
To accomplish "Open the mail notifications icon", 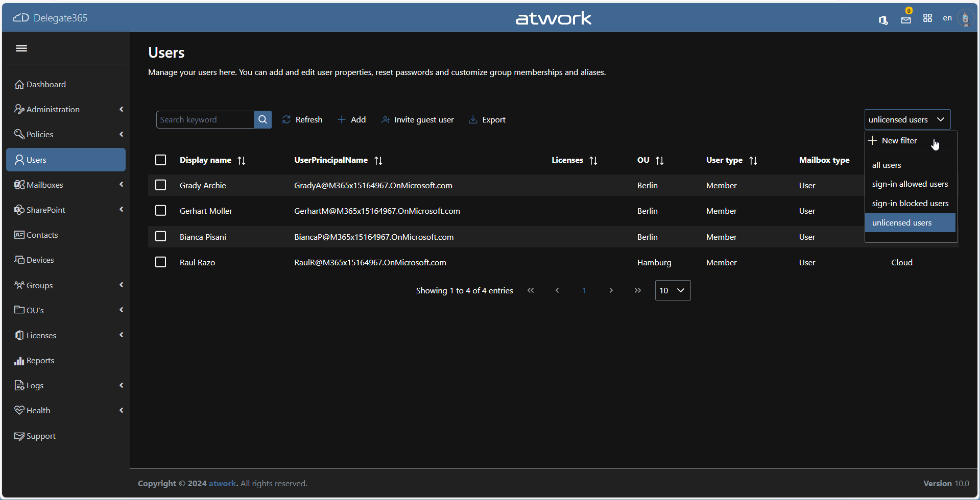I will point(906,20).
